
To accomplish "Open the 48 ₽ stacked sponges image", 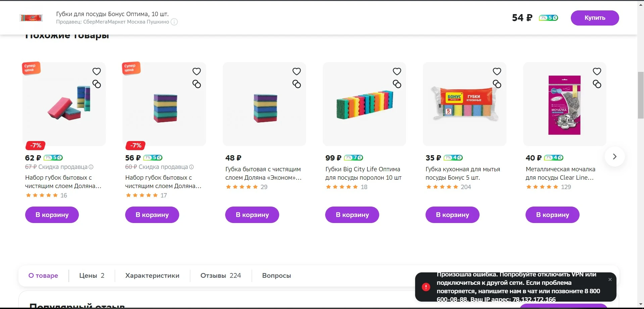I will (264, 104).
